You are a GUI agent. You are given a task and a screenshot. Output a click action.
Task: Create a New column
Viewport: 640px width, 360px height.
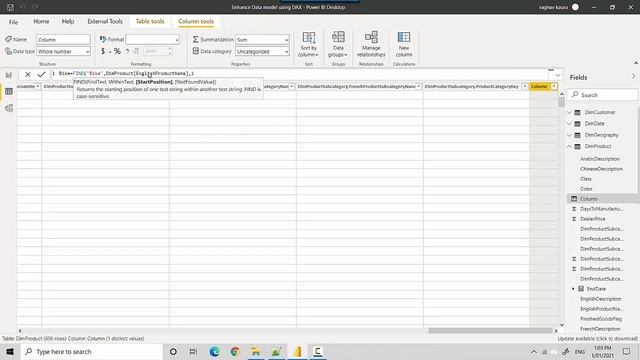click(404, 44)
